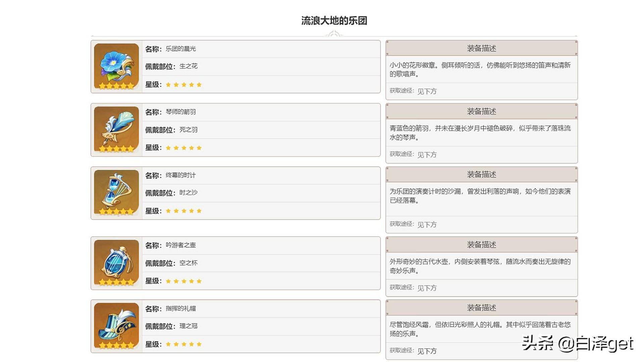Click the description starting 为乐团的演奏计时的沙漏
The image size is (644, 362).
coord(480,196)
